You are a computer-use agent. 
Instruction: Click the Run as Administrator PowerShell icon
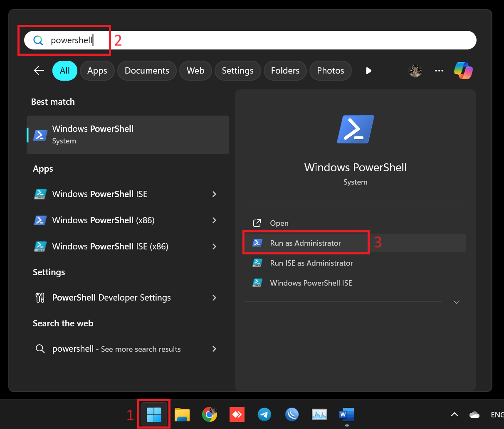click(257, 243)
